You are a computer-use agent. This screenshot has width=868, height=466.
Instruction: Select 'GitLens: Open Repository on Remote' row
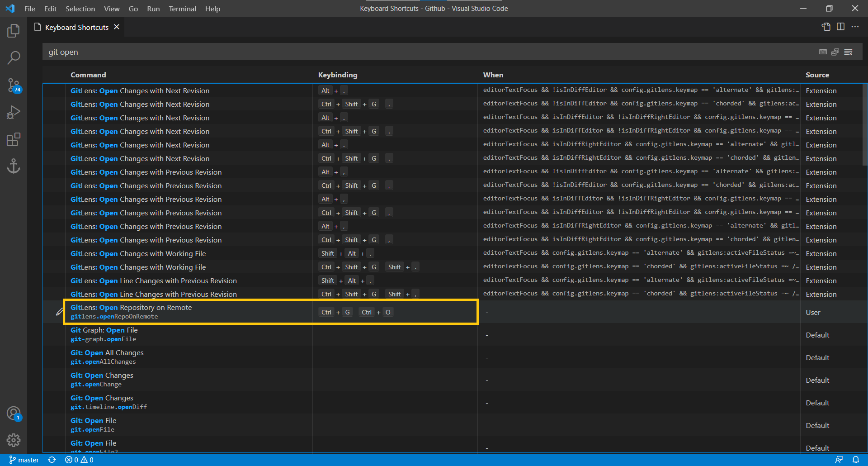(x=455, y=312)
